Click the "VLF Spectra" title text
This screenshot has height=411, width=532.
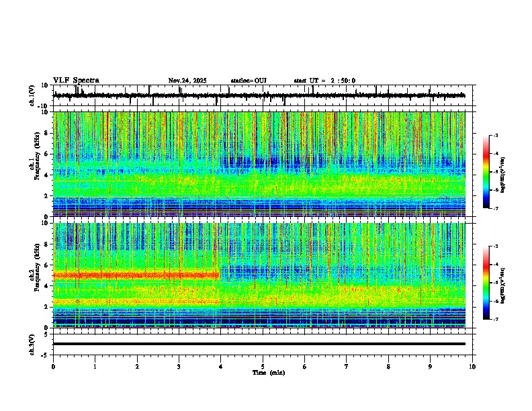pyautogui.click(x=76, y=81)
